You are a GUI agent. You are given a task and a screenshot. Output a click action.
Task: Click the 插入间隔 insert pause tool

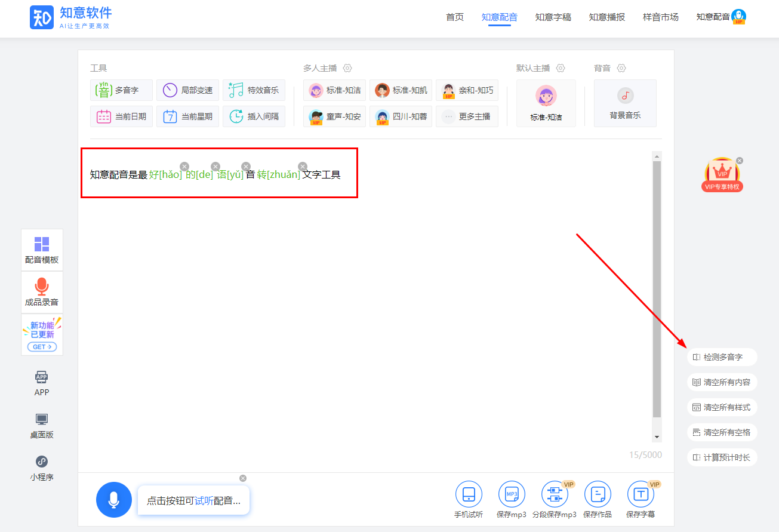[x=254, y=116]
